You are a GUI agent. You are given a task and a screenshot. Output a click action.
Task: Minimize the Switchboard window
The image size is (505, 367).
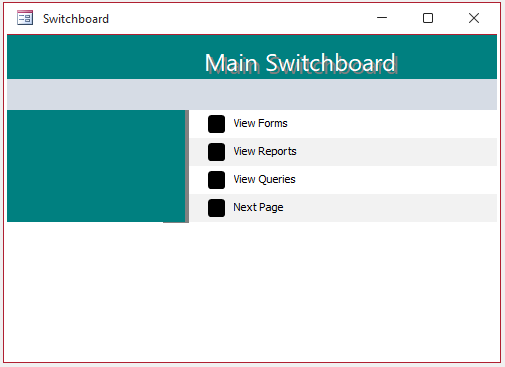[x=382, y=18]
